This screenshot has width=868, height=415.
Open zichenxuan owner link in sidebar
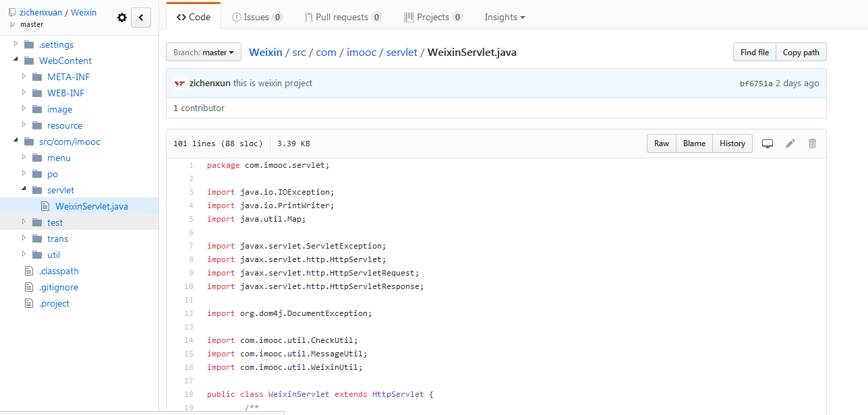click(x=40, y=12)
